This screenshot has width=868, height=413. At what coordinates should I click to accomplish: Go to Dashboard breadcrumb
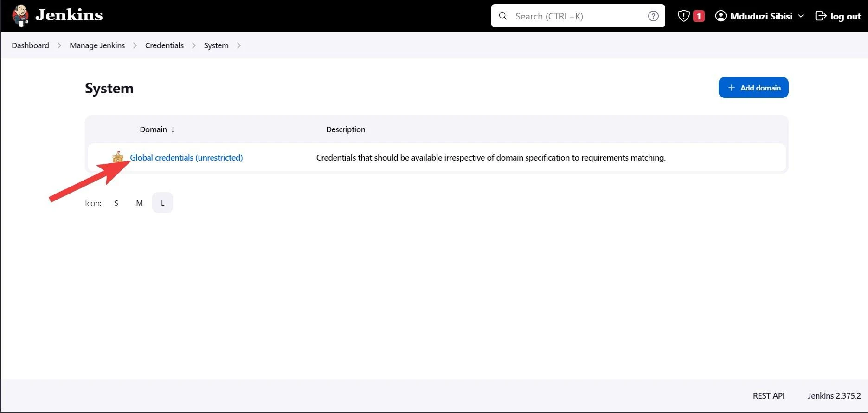(30, 45)
